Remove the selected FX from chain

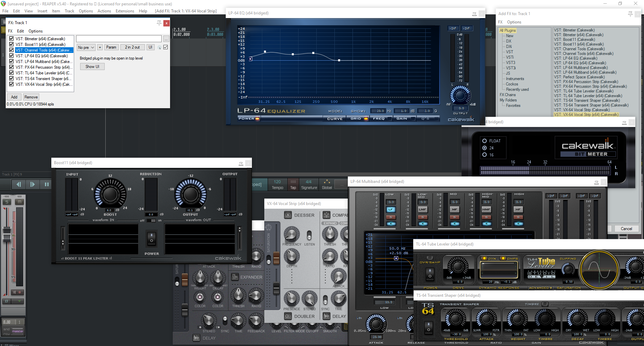31,97
